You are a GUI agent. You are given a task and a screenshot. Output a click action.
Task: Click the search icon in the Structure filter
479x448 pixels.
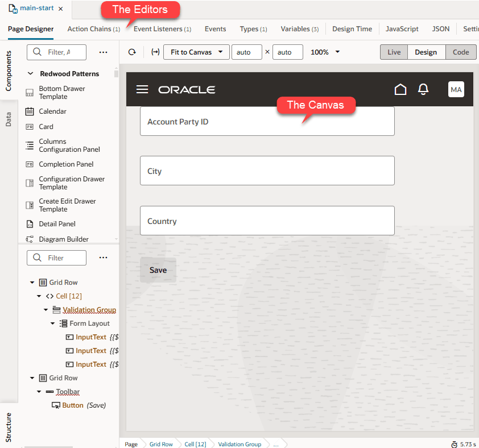pyautogui.click(x=38, y=258)
